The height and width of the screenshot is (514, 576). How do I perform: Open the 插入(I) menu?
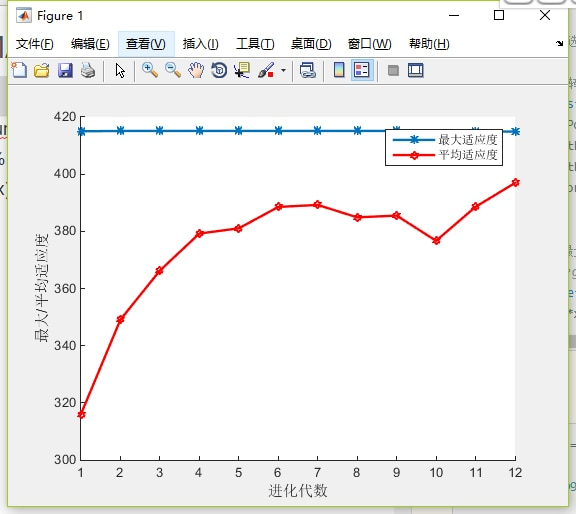[x=201, y=44]
